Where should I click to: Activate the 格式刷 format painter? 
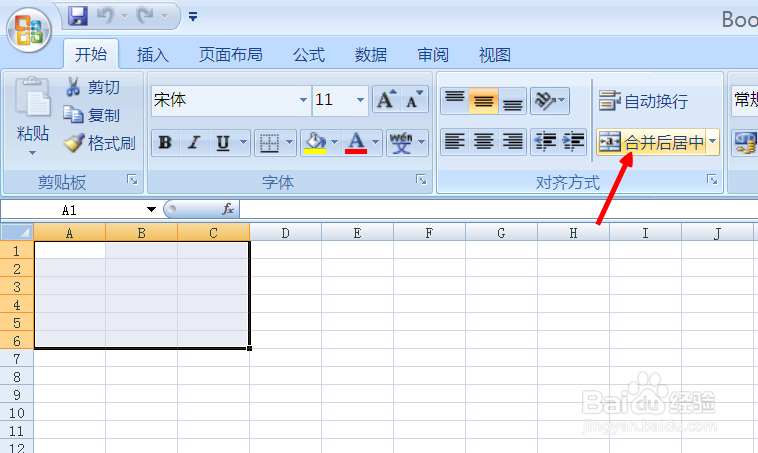coord(100,143)
